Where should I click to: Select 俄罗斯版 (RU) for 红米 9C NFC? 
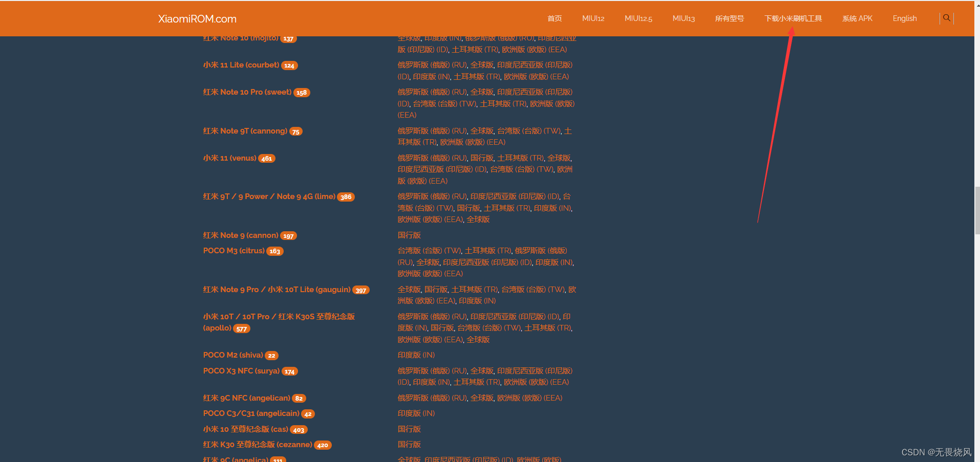(x=432, y=398)
